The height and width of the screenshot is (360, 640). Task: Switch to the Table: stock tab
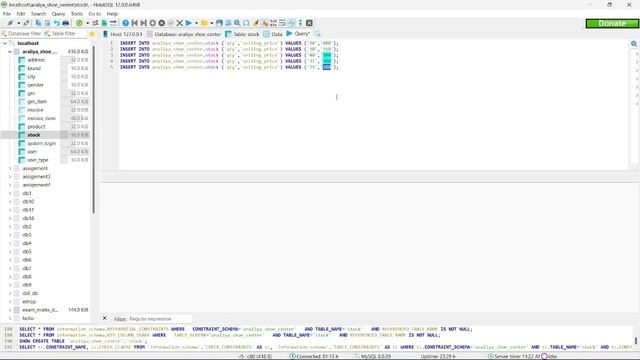point(242,34)
